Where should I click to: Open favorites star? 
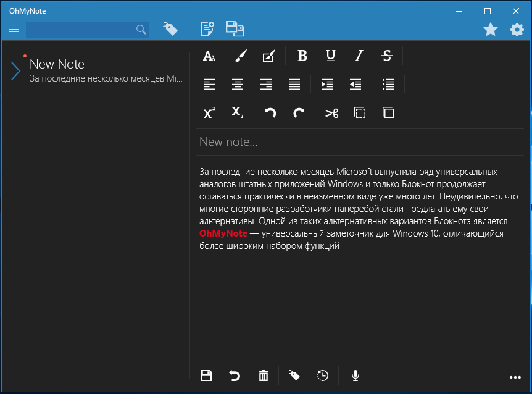tap(491, 30)
